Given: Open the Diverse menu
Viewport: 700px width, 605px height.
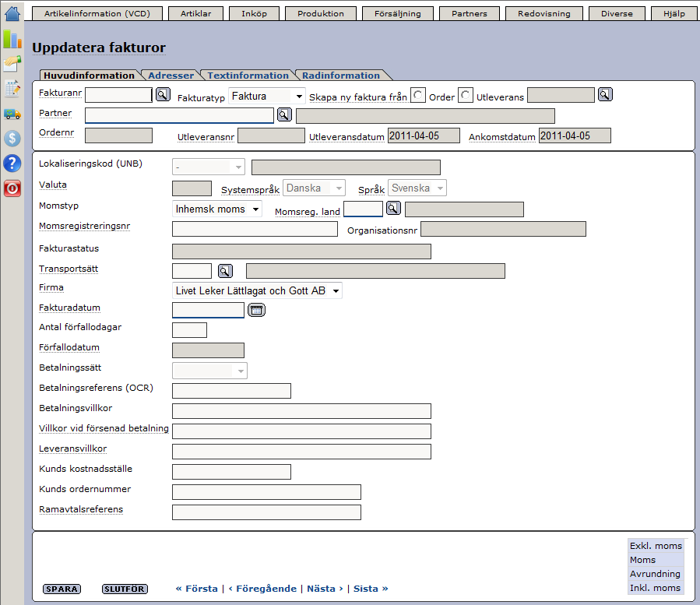Looking at the screenshot, I should 617,13.
